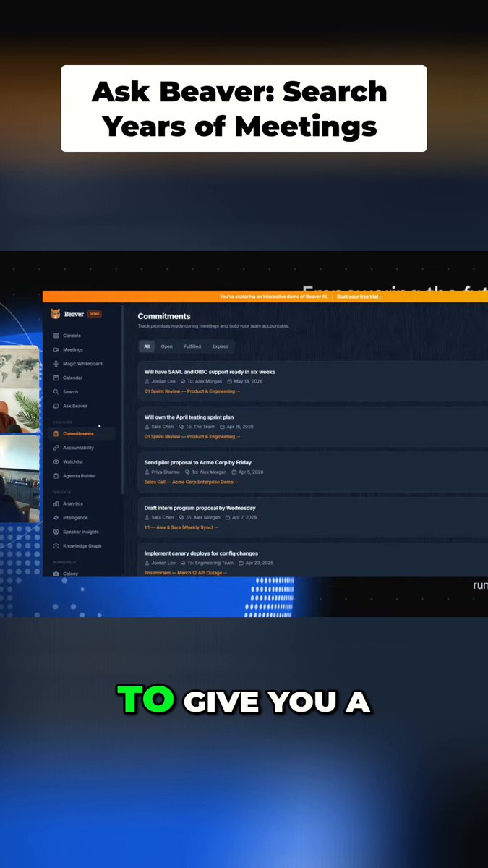This screenshot has height=868, width=488.
Task: Open Sales Call Acme Corp Enterprise Demo link
Action: [x=192, y=482]
